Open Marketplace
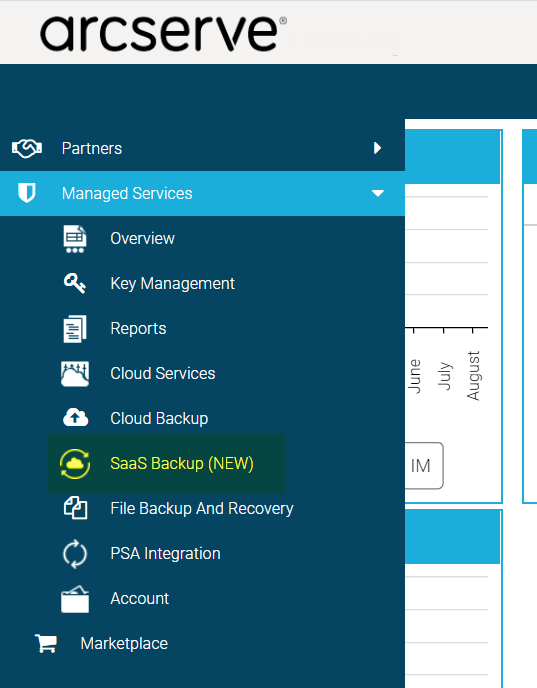Image resolution: width=537 pixels, height=688 pixels. pos(124,644)
